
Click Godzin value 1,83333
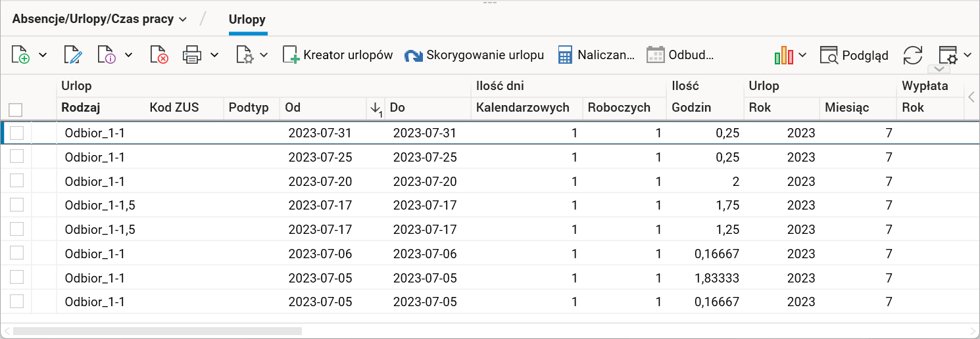click(x=717, y=278)
